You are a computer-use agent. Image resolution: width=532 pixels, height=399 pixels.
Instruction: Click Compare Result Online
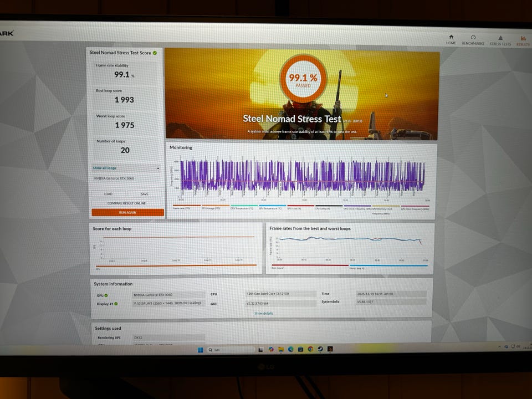[126, 203]
